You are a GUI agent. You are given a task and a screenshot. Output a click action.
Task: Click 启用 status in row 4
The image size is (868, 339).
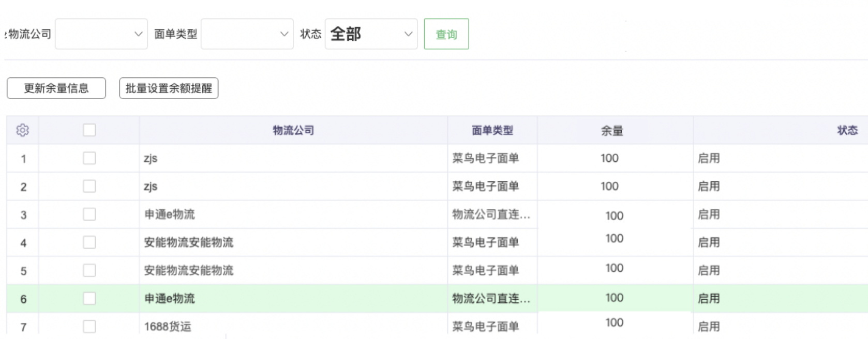tap(709, 242)
